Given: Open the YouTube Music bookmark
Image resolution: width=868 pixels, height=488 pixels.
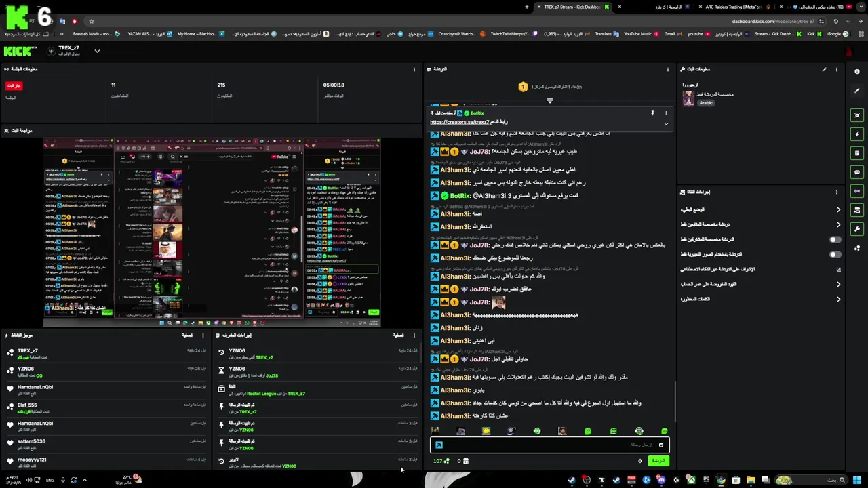Looking at the screenshot, I should point(641,34).
